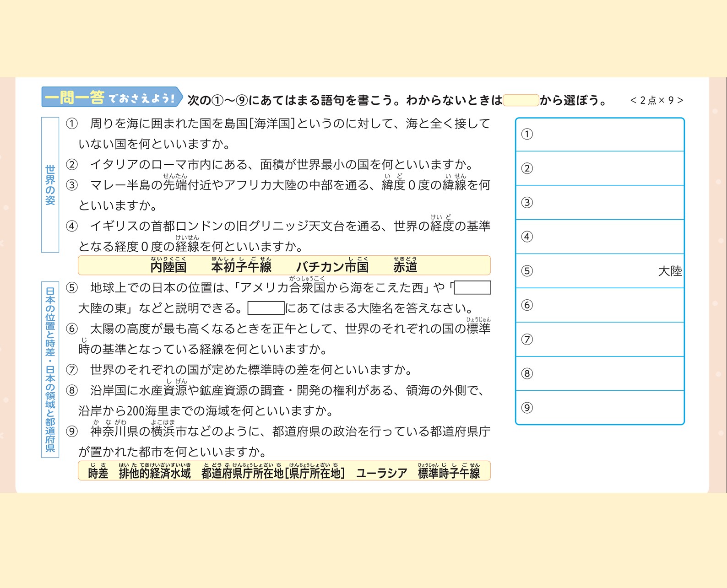Select 標準時子午線 in the lower word bank
Screen dimensions: 727x588
[x=449, y=473]
